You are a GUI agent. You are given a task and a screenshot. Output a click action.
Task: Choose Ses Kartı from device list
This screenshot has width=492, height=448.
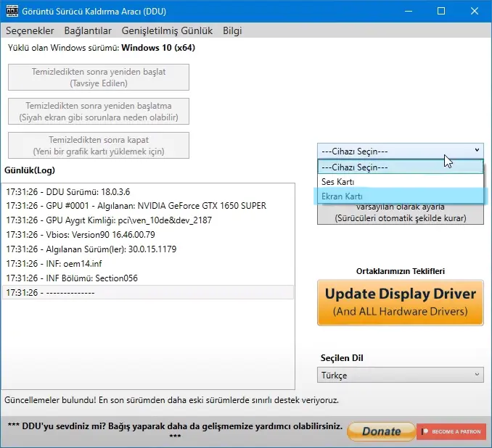pos(401,181)
